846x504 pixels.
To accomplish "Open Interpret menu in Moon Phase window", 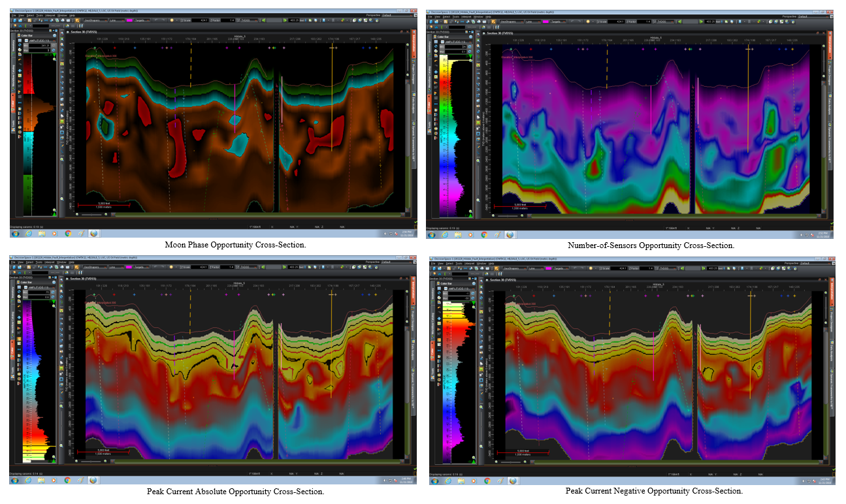I will 50,16.
